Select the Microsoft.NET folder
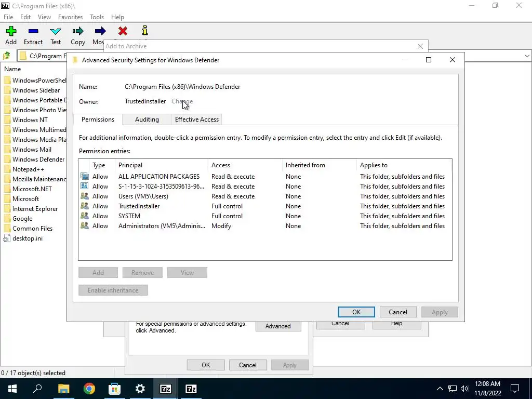532x399 pixels. coord(32,189)
